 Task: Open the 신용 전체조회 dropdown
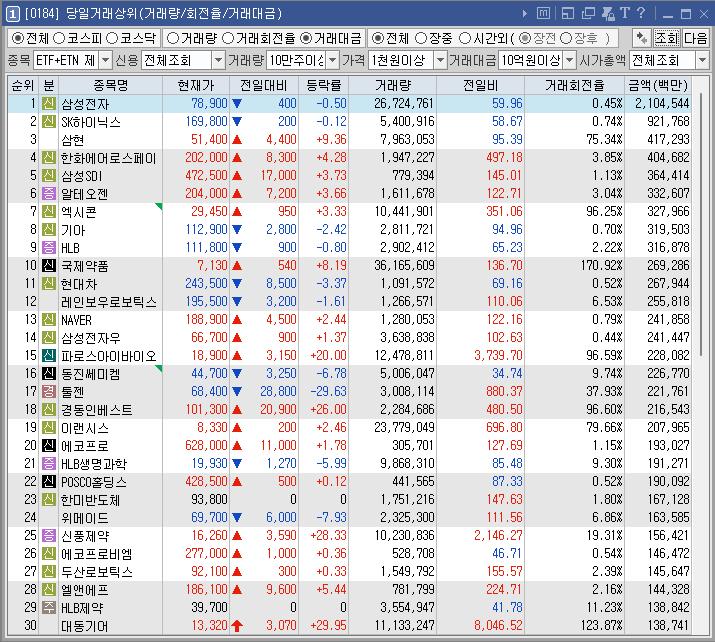tap(218, 60)
